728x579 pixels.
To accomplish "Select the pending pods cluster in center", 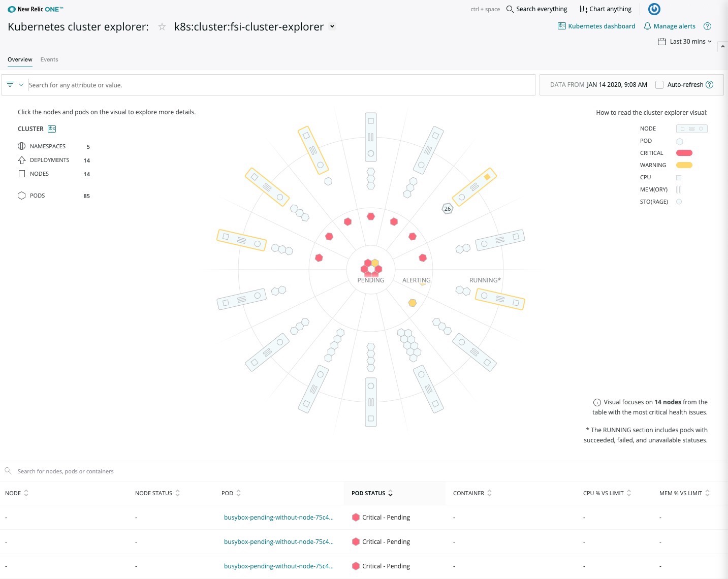I will (371, 267).
